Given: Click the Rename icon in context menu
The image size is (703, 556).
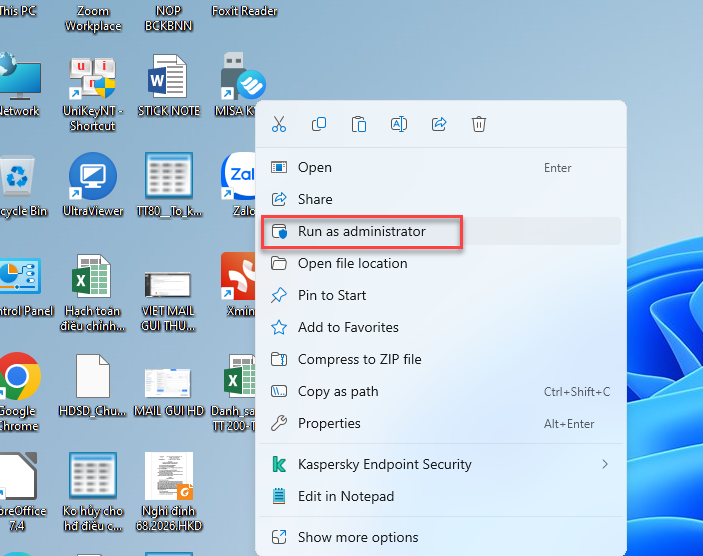Looking at the screenshot, I should (399, 125).
